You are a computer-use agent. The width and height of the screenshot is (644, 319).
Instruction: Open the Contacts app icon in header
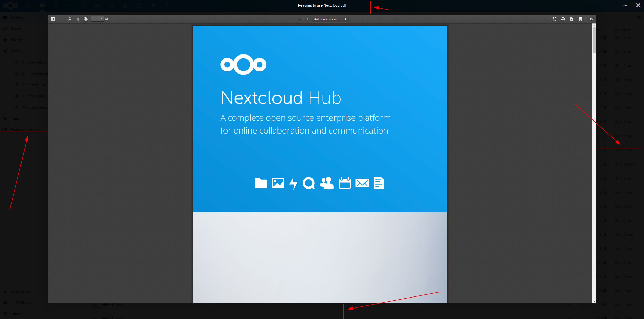[x=125, y=5]
